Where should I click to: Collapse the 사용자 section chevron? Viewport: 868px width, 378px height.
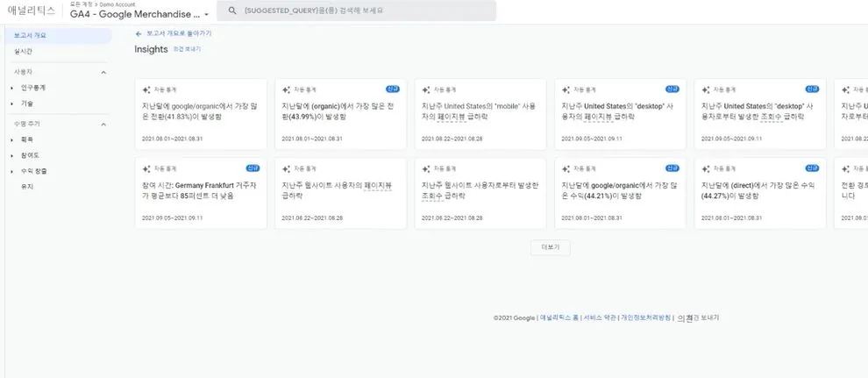click(x=103, y=73)
